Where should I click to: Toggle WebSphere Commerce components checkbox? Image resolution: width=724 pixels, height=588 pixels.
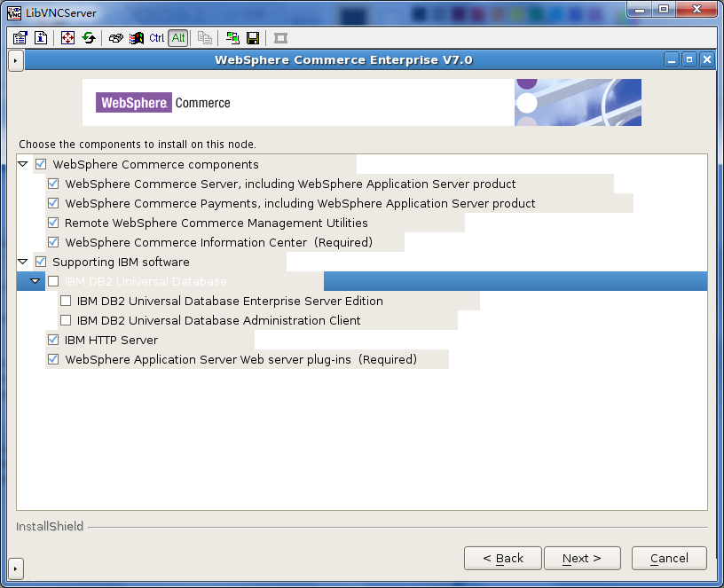pos(41,164)
